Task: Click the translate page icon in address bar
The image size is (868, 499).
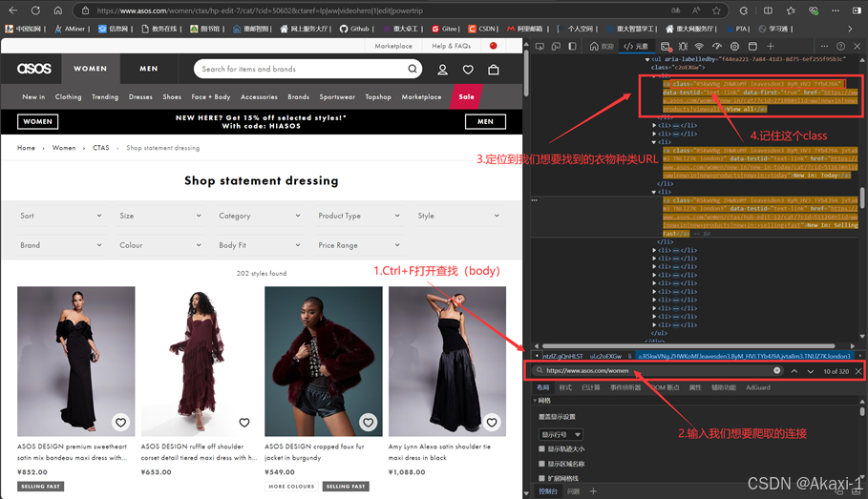Action: (676, 10)
